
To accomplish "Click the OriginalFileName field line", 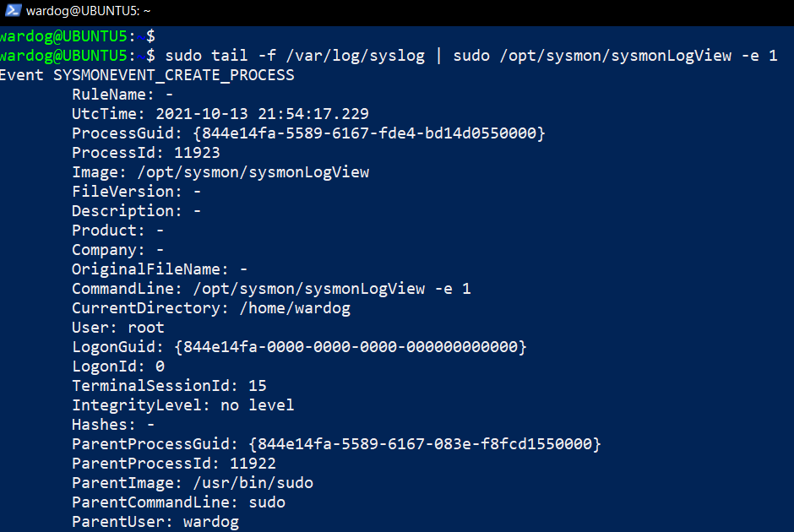I will point(160,269).
